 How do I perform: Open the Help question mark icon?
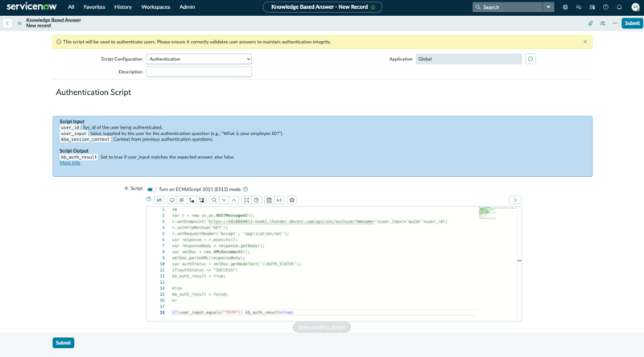(605, 7)
